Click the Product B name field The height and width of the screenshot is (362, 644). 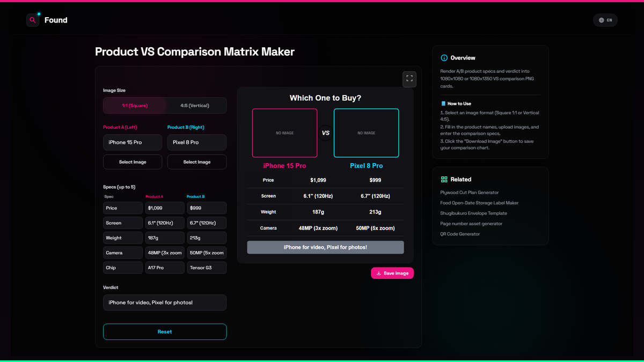[197, 142]
